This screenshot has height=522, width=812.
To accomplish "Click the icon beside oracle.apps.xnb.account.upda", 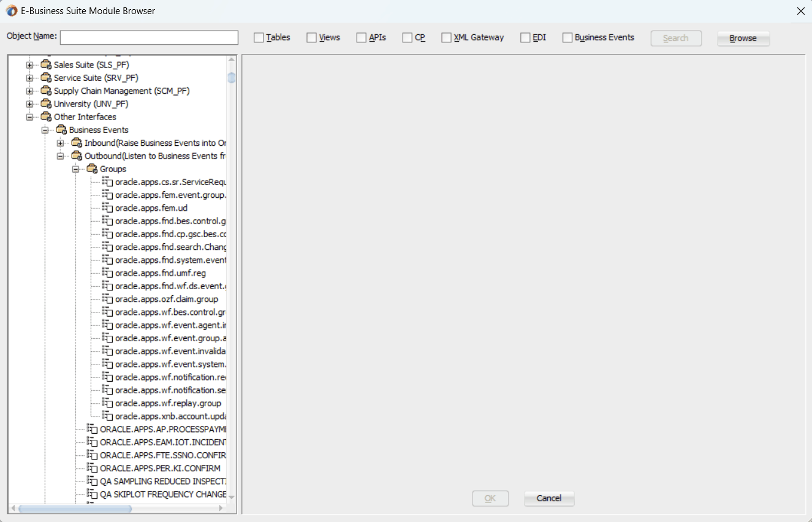I will pyautogui.click(x=107, y=416).
